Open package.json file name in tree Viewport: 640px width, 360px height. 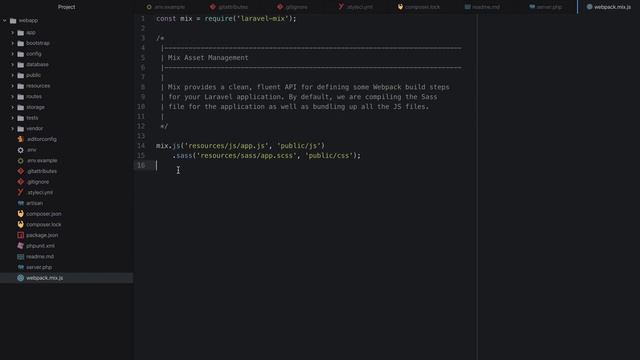(42, 235)
